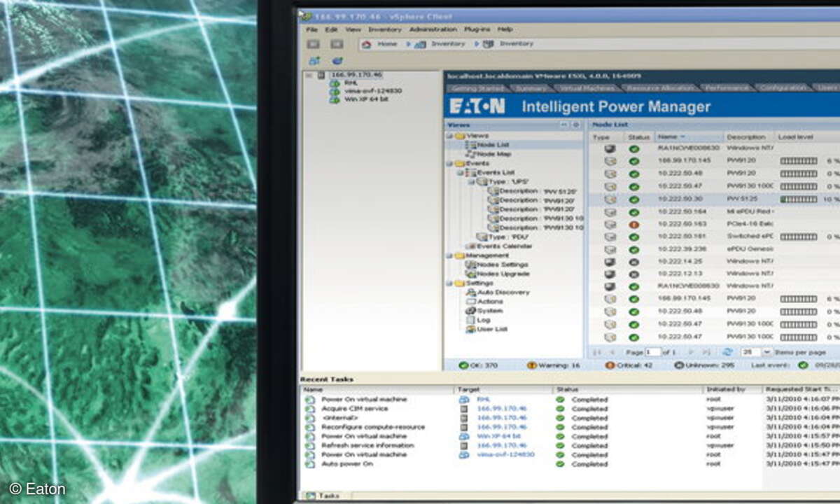Go back with the navigation back arrow
The height and width of the screenshot is (504, 840).
pos(314,43)
